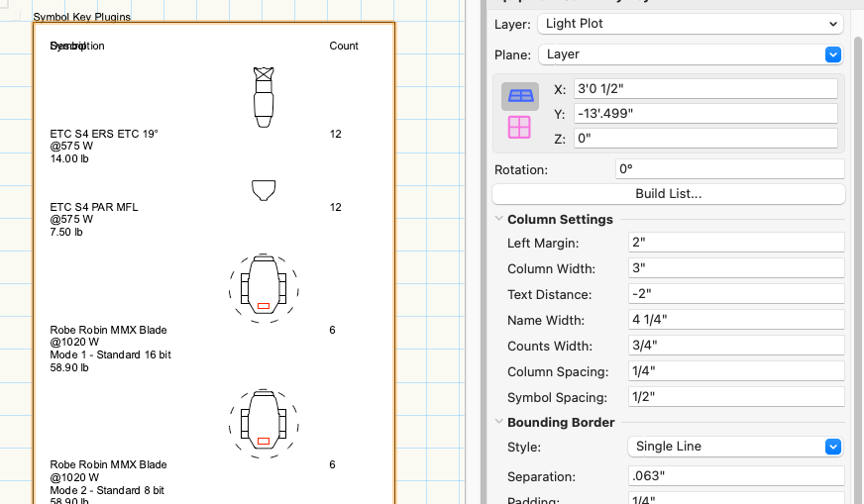Click the Left Margin input field

click(x=735, y=243)
